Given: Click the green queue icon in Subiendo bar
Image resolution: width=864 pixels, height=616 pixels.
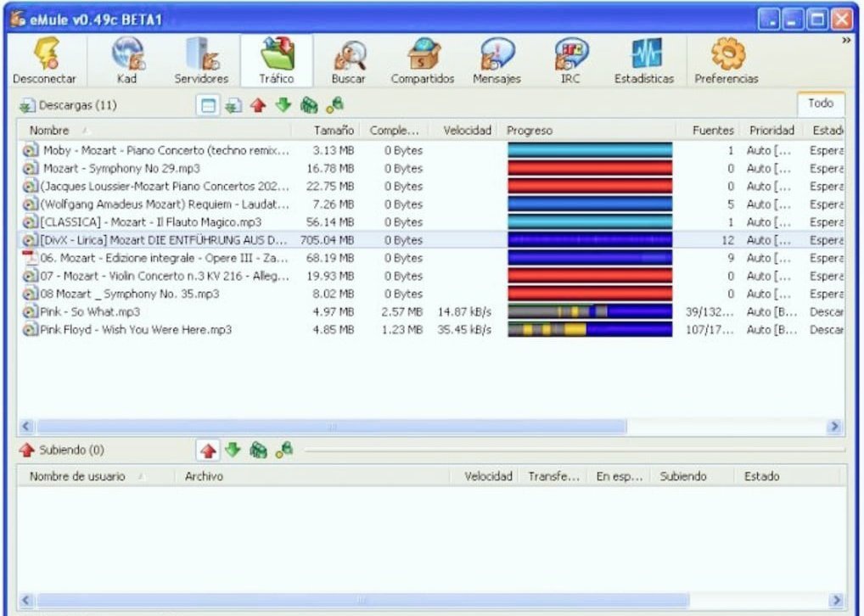Looking at the screenshot, I should tap(258, 450).
